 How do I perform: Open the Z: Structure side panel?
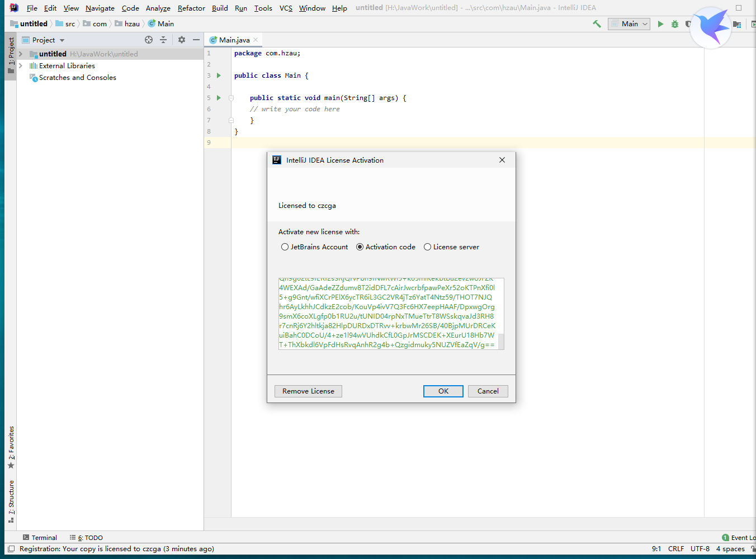click(11, 501)
